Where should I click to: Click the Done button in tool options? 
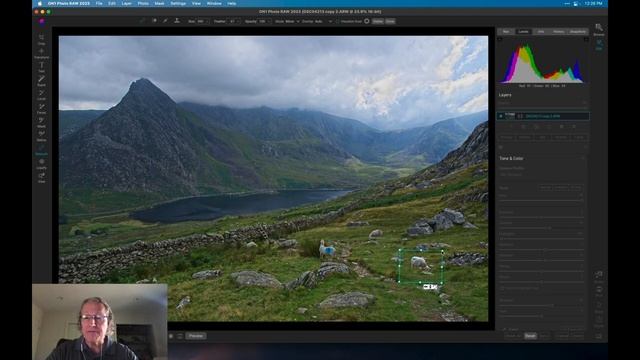390,21
